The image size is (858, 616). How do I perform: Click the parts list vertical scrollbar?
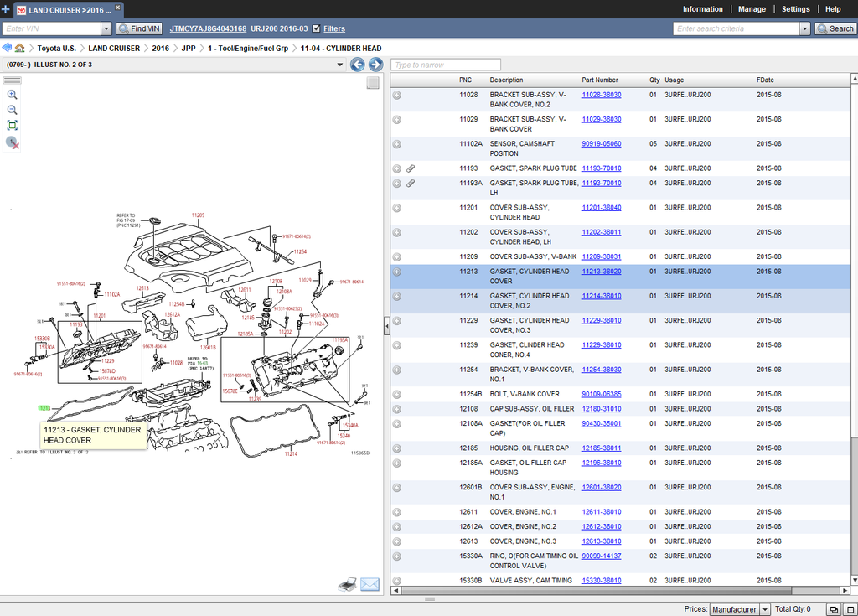(854, 330)
